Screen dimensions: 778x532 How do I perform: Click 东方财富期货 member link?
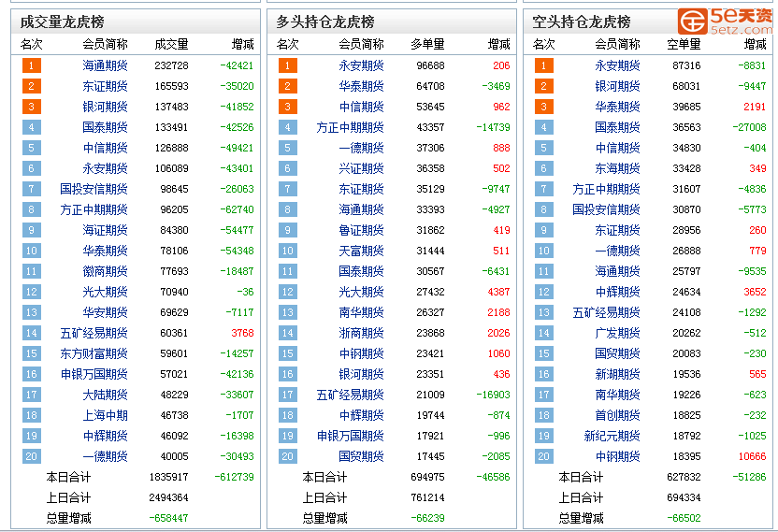pos(94,353)
